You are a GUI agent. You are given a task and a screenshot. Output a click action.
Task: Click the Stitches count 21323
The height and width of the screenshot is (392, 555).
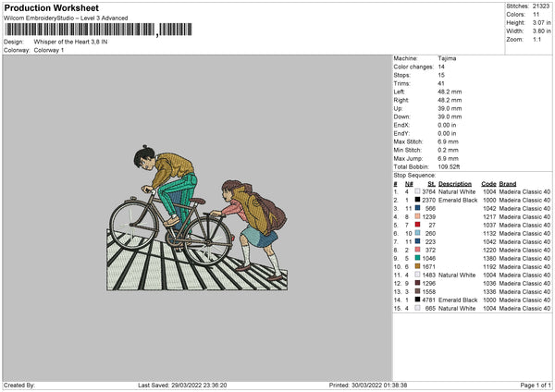pyautogui.click(x=541, y=6)
